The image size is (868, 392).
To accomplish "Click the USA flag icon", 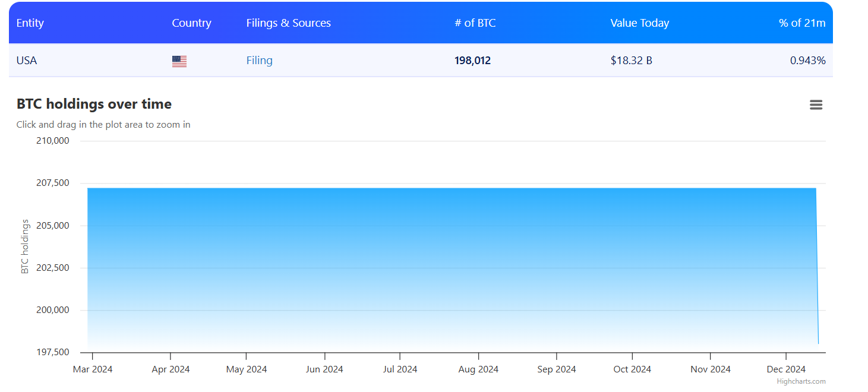I will [x=179, y=61].
